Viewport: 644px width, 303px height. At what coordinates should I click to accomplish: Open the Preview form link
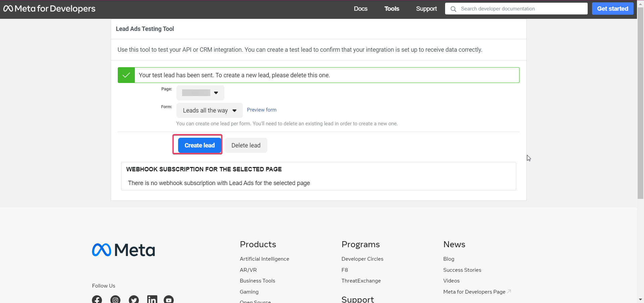click(x=262, y=110)
